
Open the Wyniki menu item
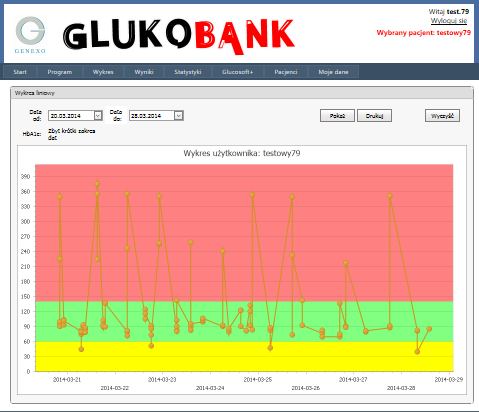coord(144,72)
